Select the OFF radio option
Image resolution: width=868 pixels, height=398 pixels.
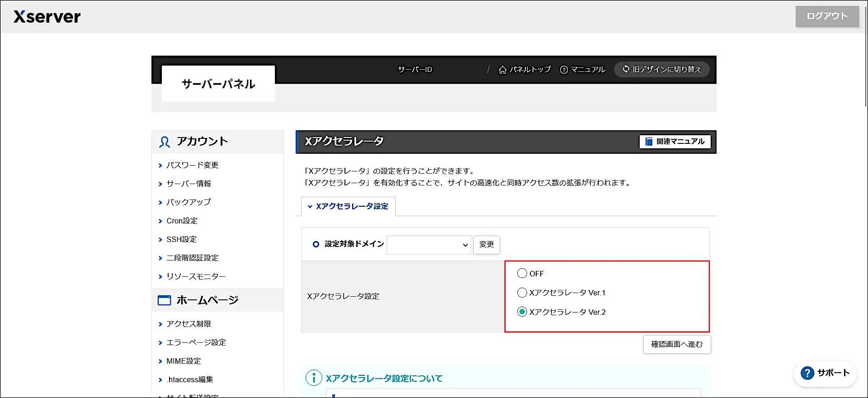522,273
